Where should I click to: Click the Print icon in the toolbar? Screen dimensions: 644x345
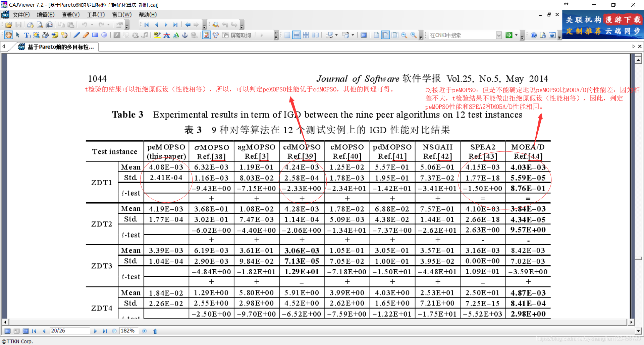(31, 25)
